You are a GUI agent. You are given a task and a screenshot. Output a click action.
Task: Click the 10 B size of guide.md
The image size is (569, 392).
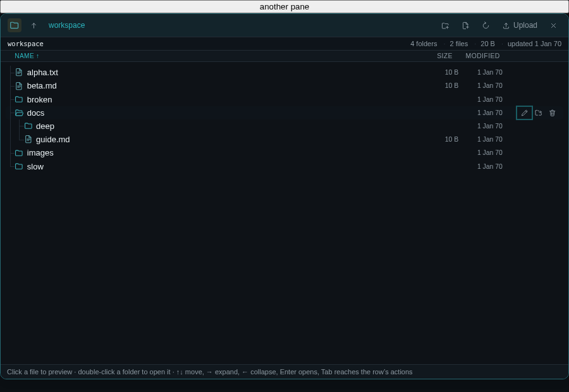(451, 139)
